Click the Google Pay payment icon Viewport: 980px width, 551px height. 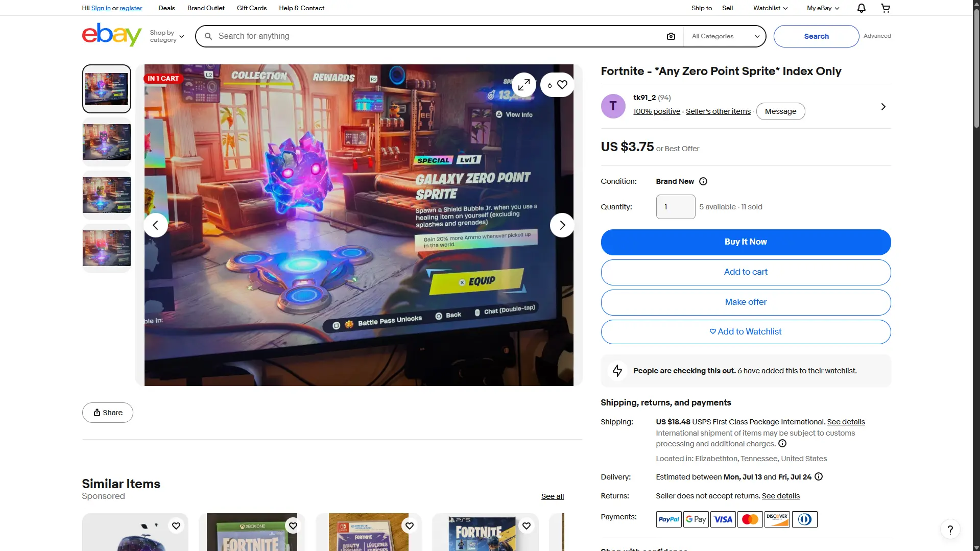[696, 519]
